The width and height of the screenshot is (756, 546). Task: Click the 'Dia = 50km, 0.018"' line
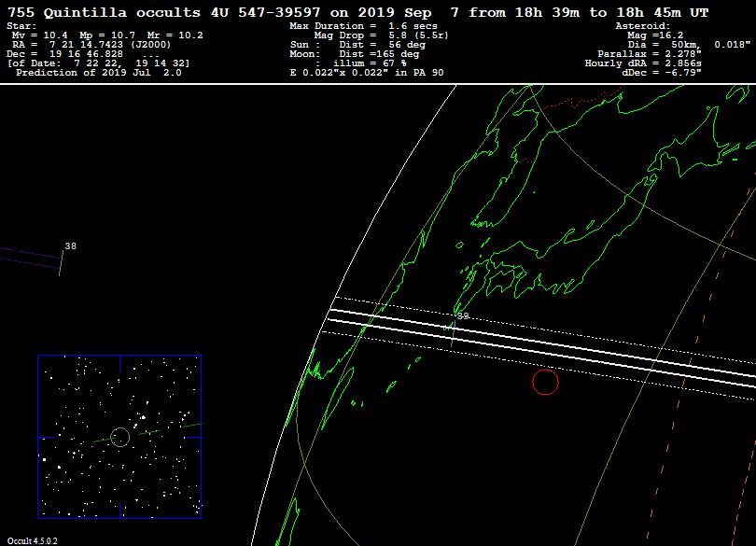coord(689,45)
